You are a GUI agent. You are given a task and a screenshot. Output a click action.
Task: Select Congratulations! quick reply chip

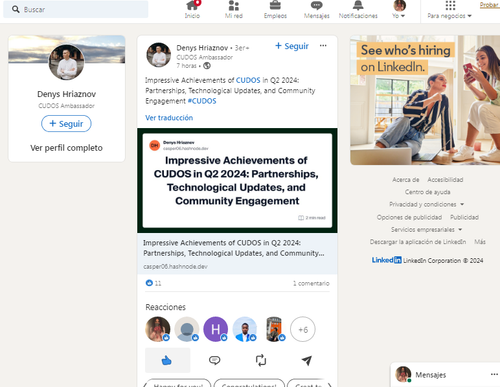pos(249,384)
